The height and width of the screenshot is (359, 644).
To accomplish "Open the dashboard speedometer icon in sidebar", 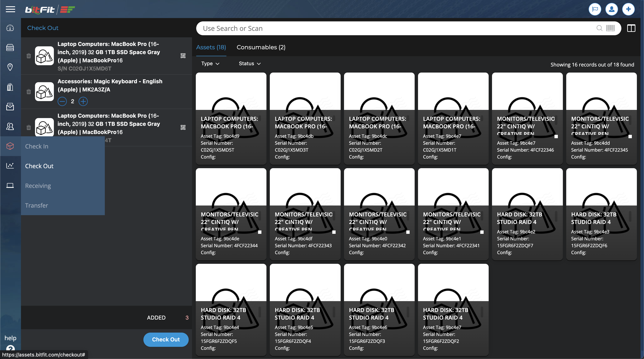I will pyautogui.click(x=10, y=28).
